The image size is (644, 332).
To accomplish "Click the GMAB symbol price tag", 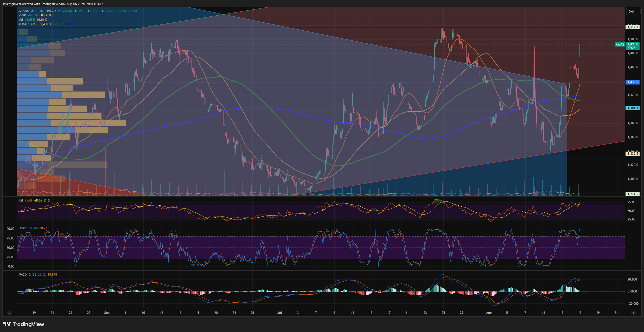I will (x=620, y=44).
